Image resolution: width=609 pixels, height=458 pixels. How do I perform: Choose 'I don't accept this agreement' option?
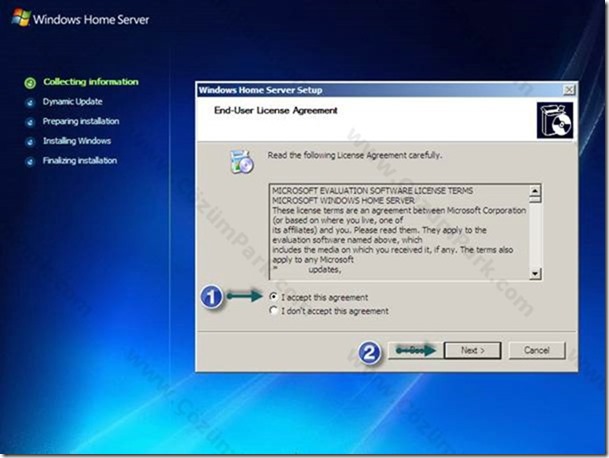click(x=273, y=311)
